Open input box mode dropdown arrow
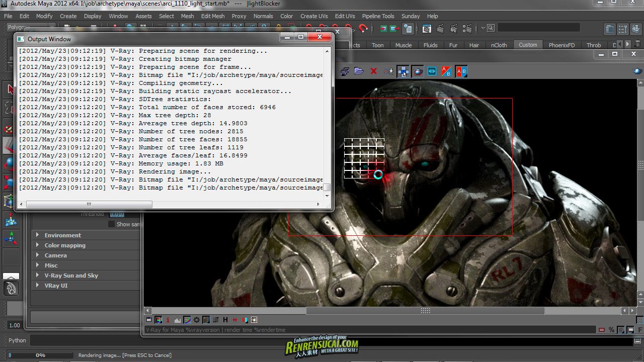 pos(483,29)
